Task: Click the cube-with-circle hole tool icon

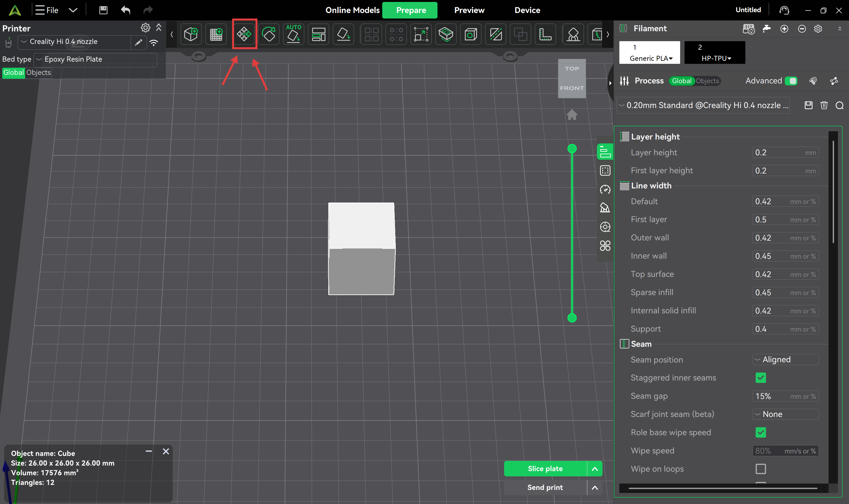Action: pos(471,34)
